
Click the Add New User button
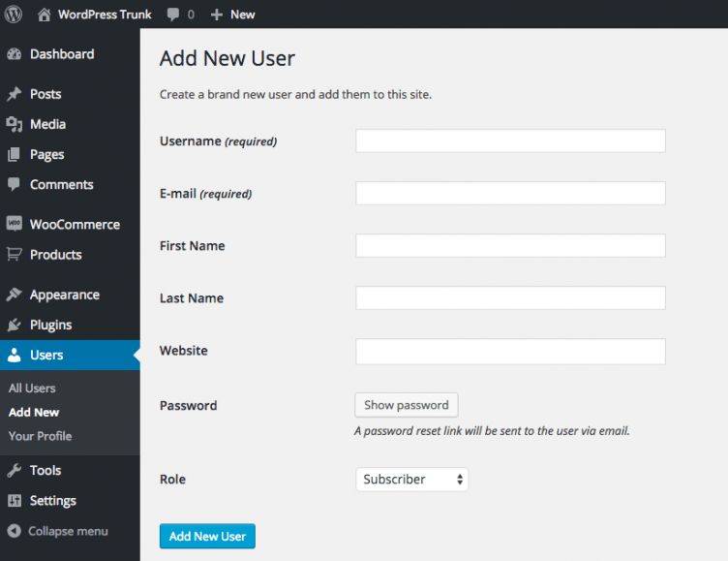pos(207,536)
